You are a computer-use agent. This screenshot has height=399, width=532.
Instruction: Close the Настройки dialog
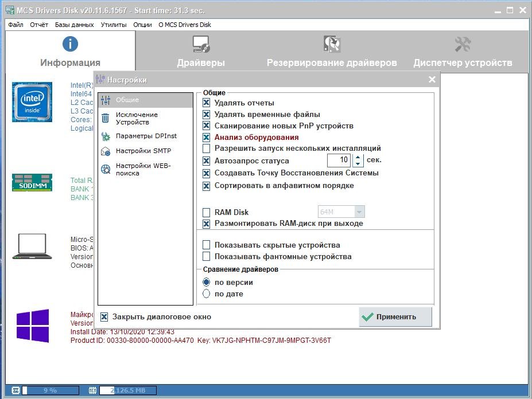pos(432,80)
